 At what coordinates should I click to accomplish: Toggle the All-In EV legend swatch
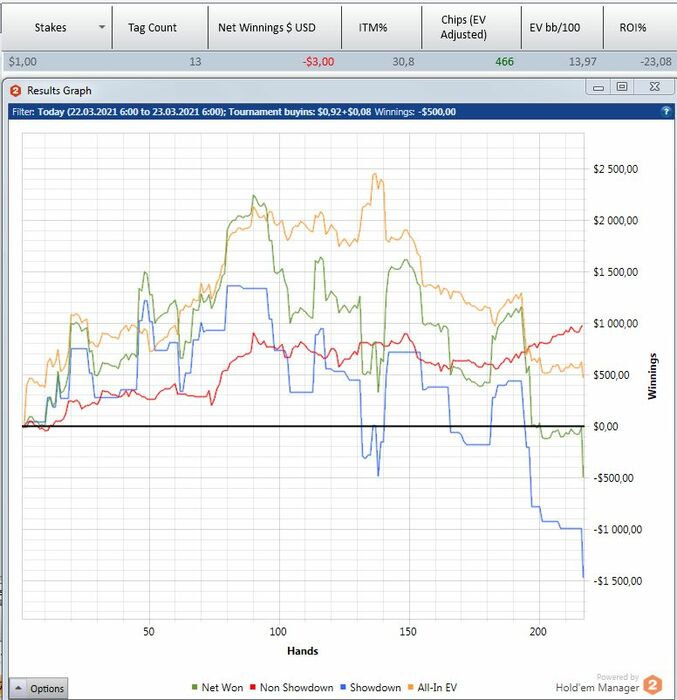(410, 688)
